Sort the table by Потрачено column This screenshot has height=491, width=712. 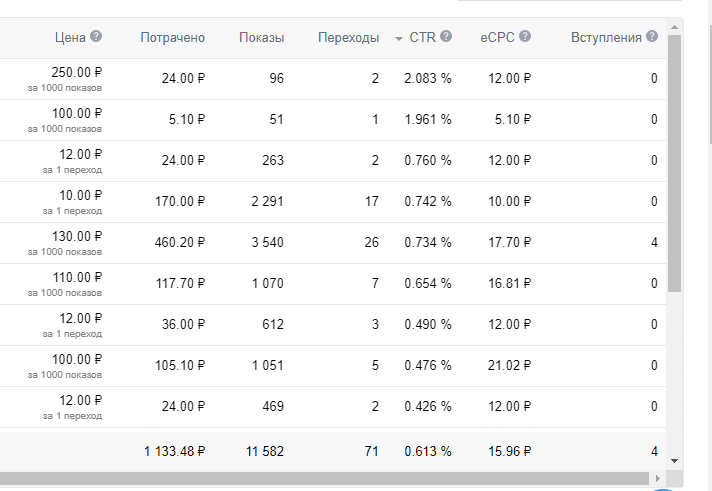click(x=172, y=38)
